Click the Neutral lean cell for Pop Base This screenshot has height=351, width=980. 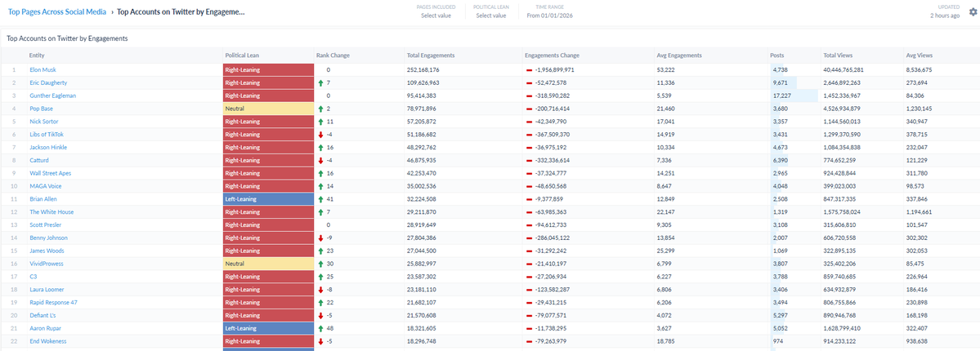coord(268,109)
